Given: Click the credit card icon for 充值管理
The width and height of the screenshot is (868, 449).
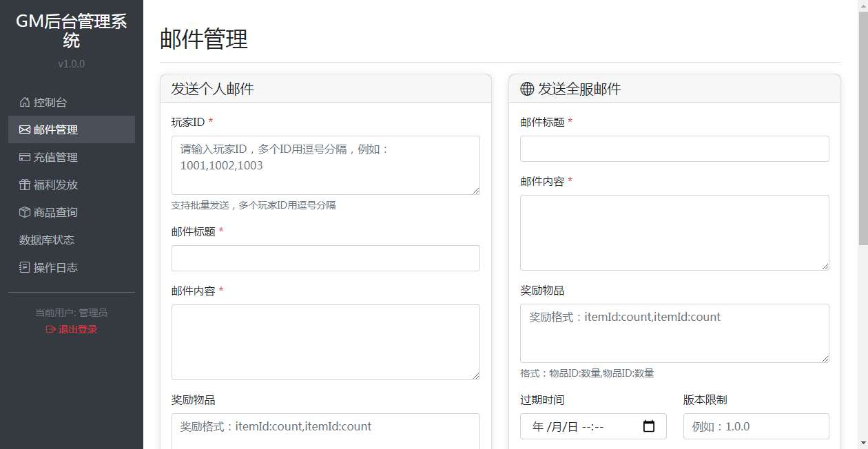Looking at the screenshot, I should 25,158.
